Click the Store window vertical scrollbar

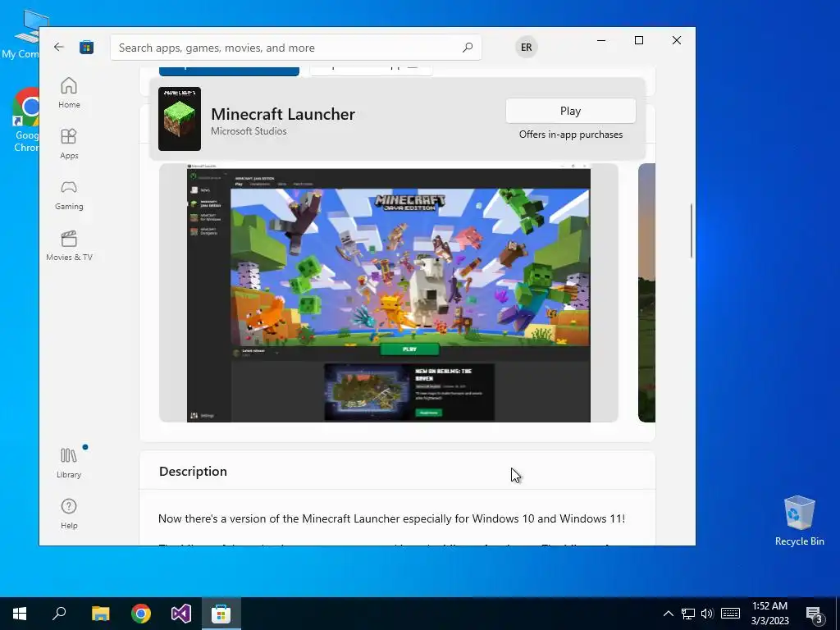point(691,231)
